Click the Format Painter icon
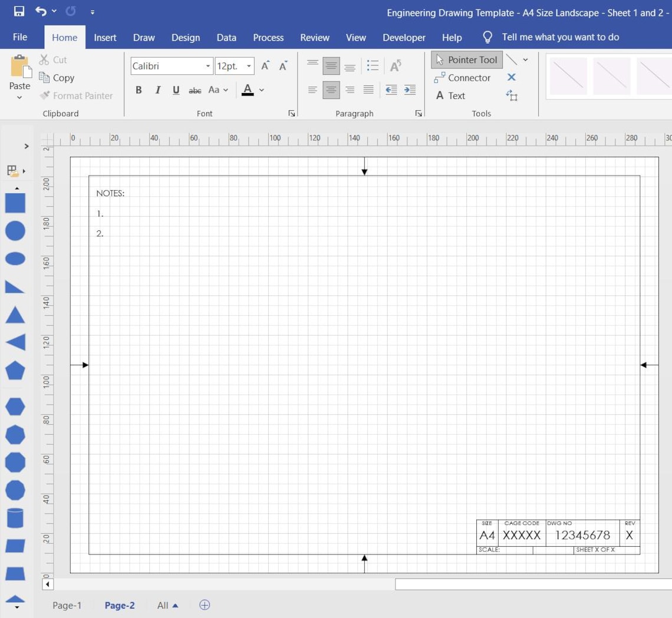 (x=45, y=95)
